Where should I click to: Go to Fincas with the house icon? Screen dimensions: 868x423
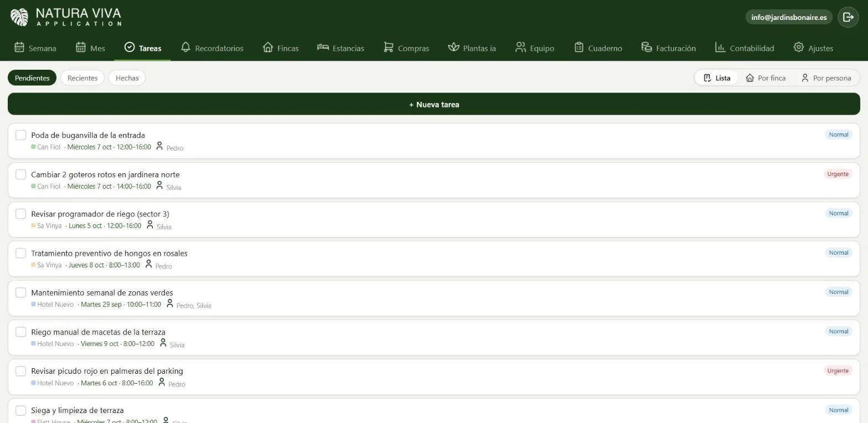click(281, 48)
